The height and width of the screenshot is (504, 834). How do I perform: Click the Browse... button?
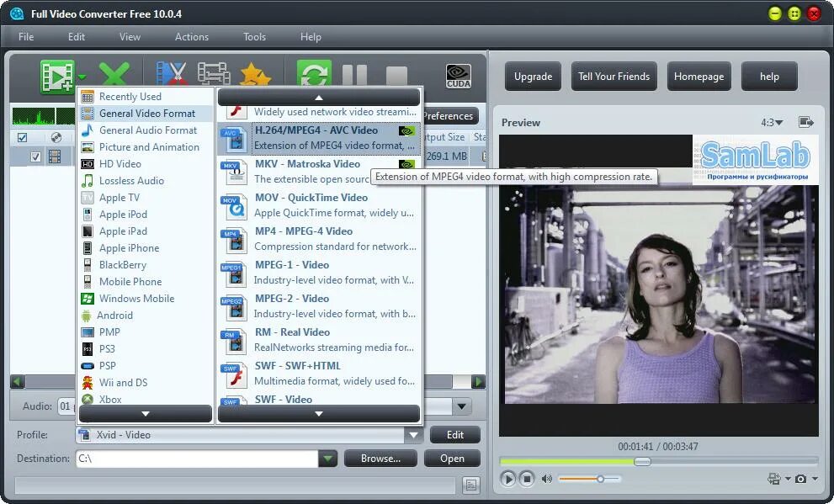pos(380,459)
